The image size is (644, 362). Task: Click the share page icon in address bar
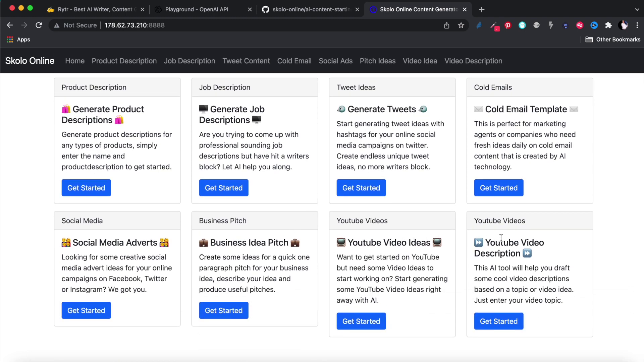point(447,25)
